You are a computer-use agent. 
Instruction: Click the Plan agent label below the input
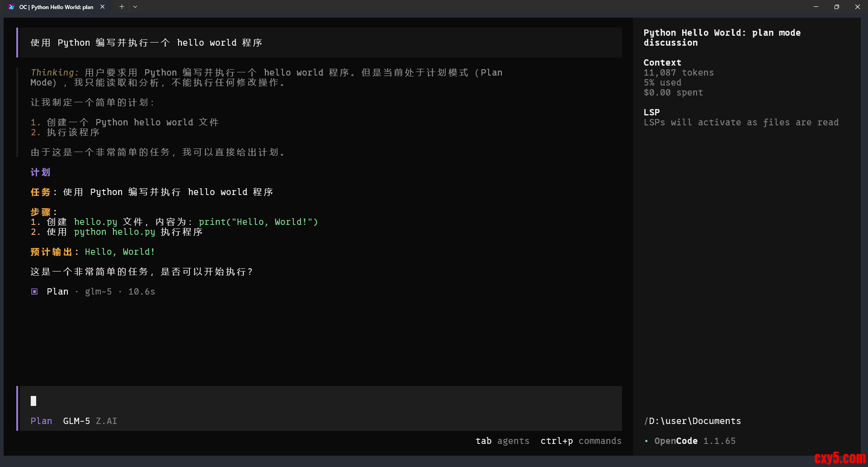[x=41, y=421]
